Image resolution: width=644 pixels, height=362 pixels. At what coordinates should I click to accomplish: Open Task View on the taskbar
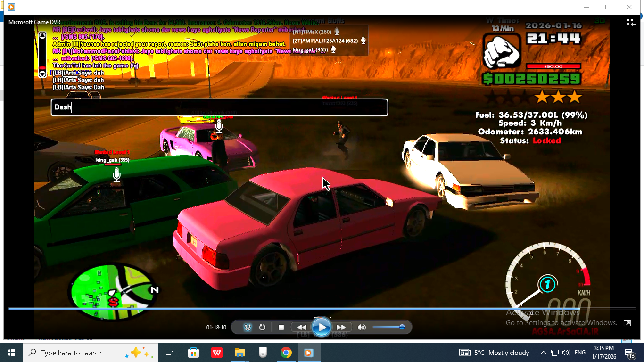point(170,353)
